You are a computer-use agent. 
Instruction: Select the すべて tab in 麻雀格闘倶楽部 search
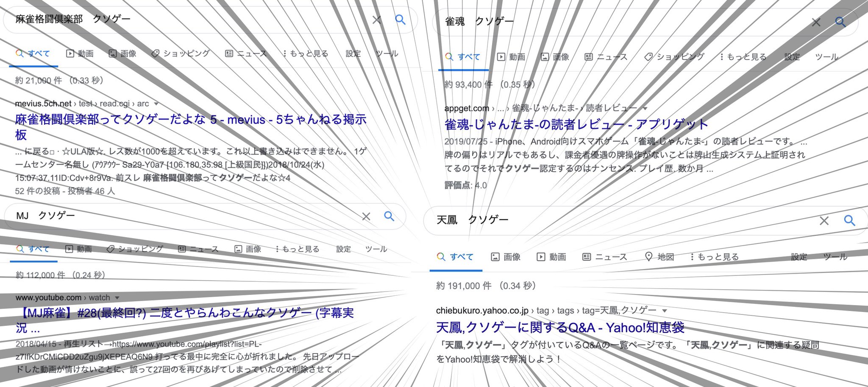[33, 53]
